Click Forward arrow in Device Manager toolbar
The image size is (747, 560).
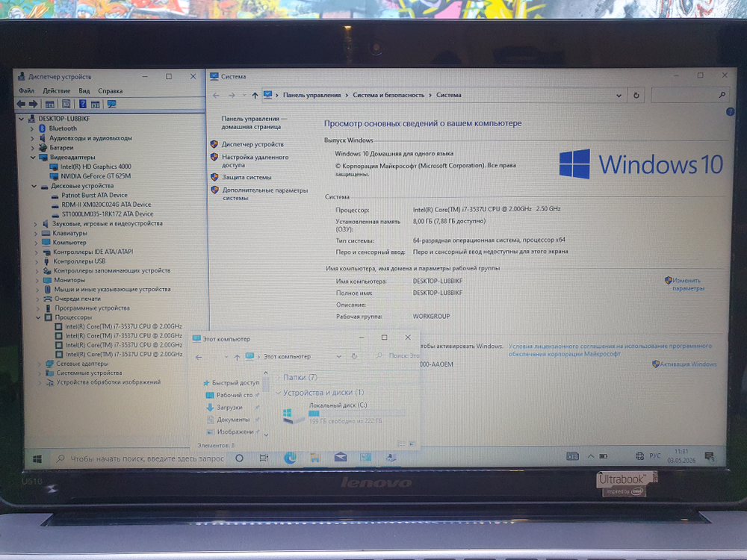tap(33, 104)
